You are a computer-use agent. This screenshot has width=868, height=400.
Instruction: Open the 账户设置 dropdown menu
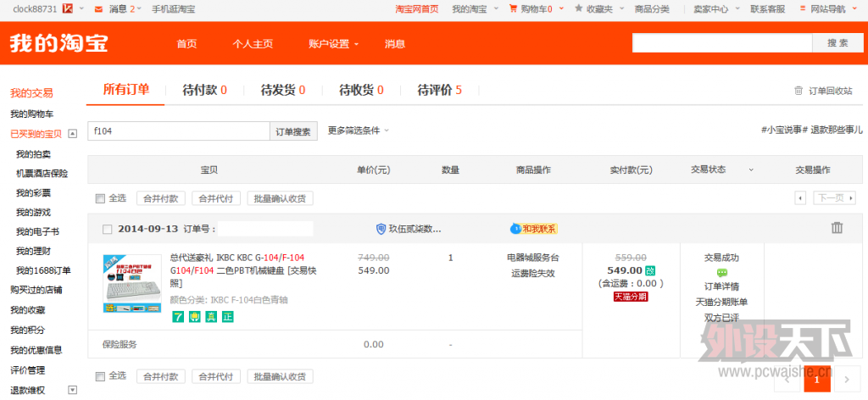334,44
